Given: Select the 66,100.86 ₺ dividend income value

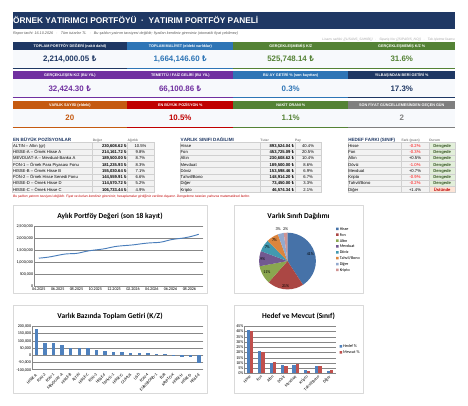Looking at the screenshot, I should coord(180,88).
